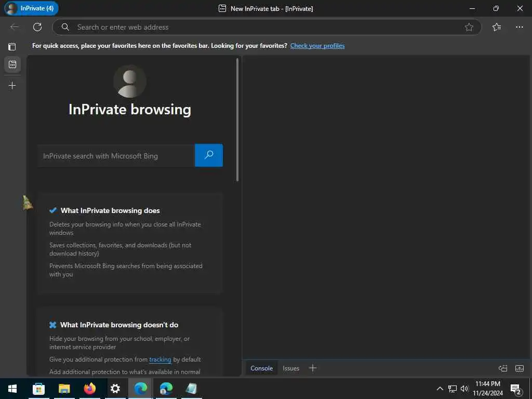Switch to the Issues tab

pyautogui.click(x=291, y=368)
